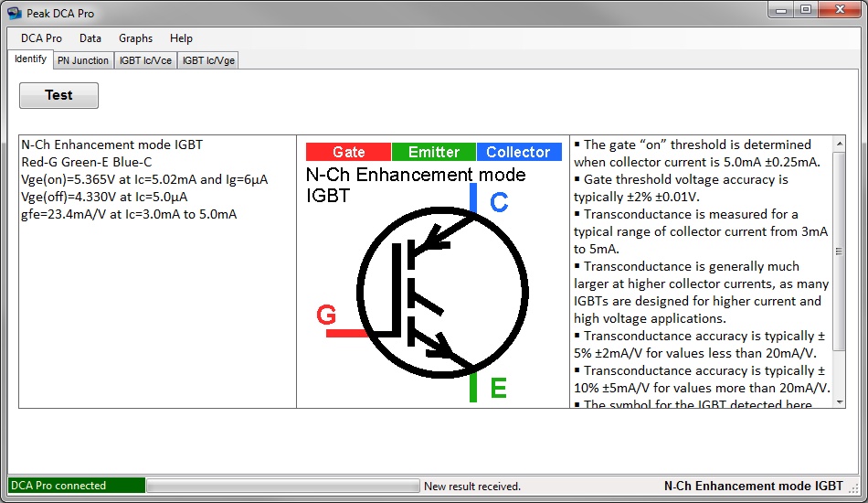This screenshot has width=868, height=503.
Task: Open the Data menu
Action: (x=90, y=38)
